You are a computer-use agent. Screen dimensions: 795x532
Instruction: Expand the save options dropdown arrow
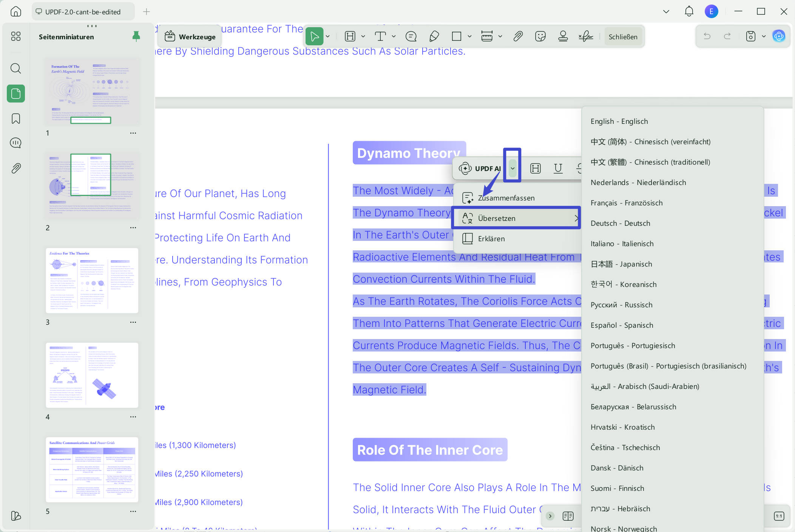tap(764, 37)
